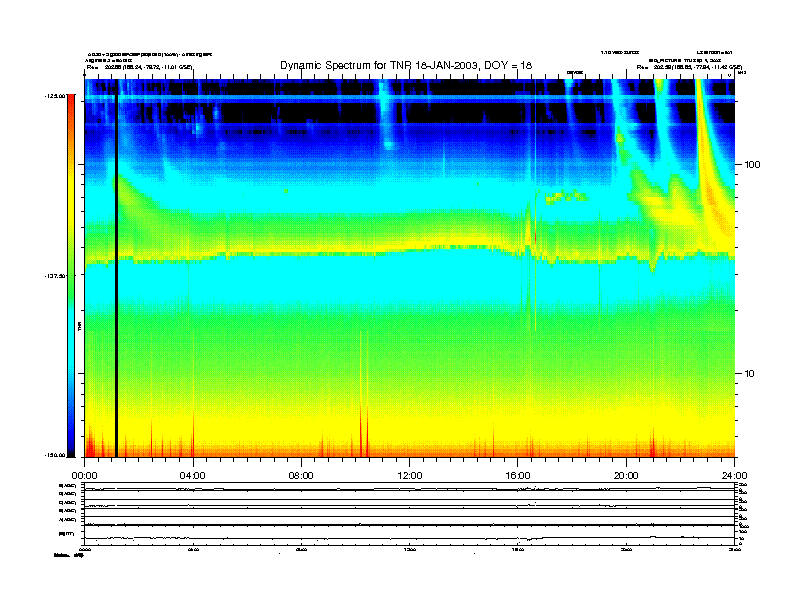The image size is (792, 612).
Task: Click the 10 frequency axis label
Action: tap(750, 374)
